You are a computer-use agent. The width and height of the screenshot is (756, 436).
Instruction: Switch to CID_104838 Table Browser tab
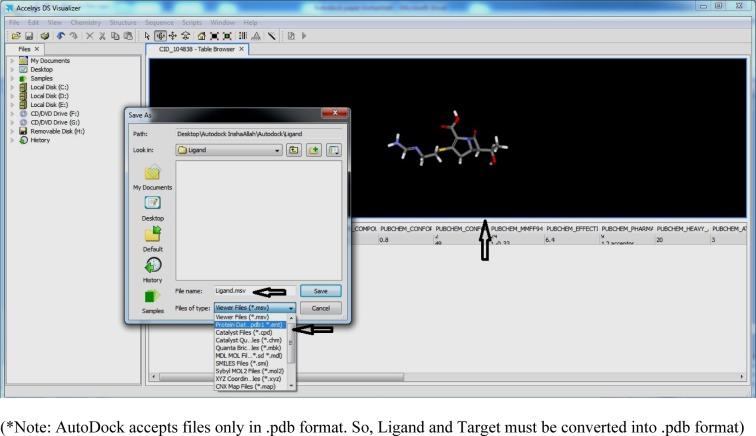(195, 48)
